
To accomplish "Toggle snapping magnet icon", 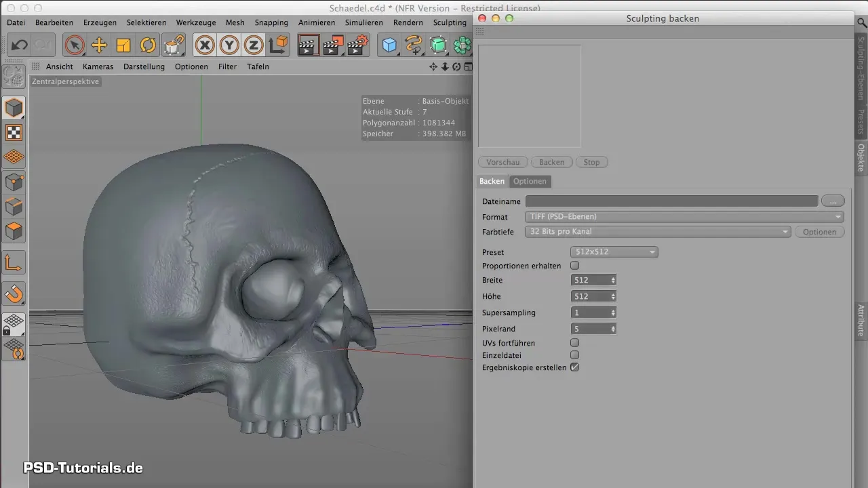I will 14,293.
